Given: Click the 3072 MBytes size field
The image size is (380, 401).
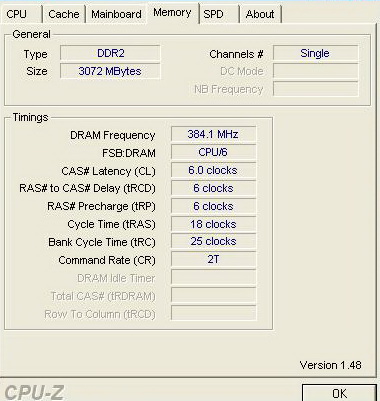Looking at the screenshot, I should [110, 71].
